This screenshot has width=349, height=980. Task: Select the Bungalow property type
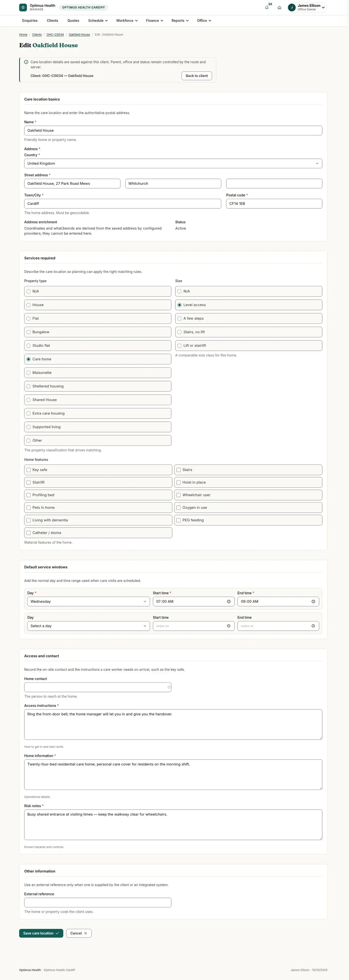[x=98, y=332]
